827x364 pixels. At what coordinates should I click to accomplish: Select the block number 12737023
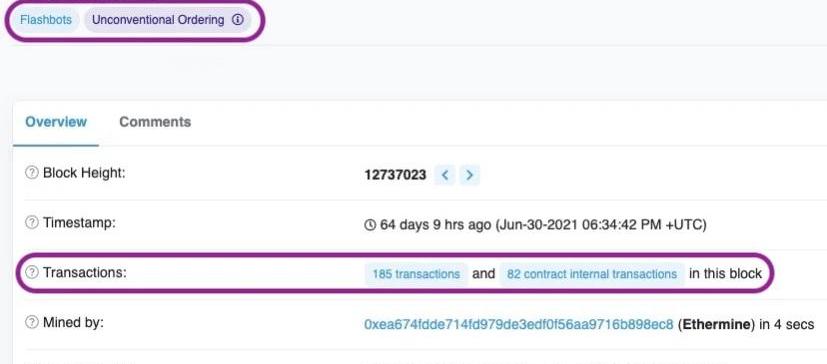(x=395, y=175)
